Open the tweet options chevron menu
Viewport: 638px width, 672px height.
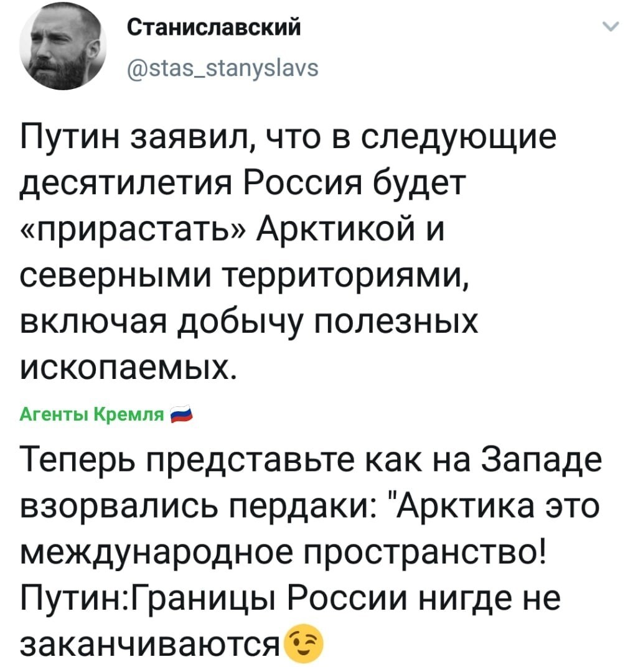click(611, 27)
